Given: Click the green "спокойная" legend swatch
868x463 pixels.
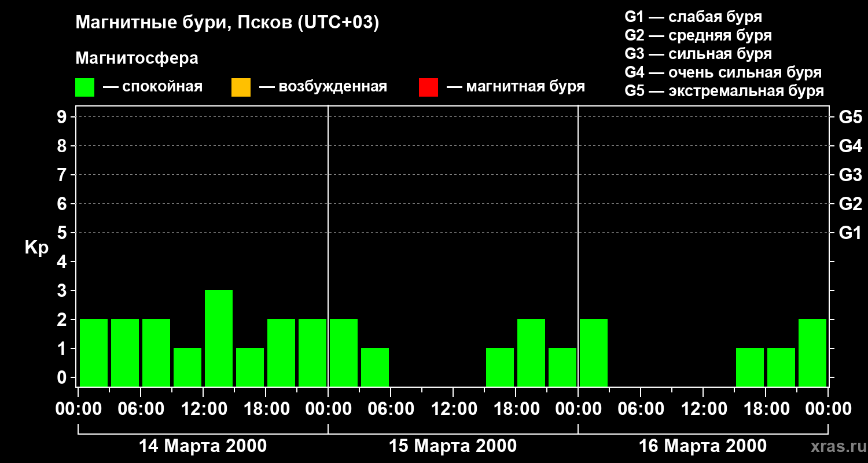Looking at the screenshot, I should pos(84,87).
